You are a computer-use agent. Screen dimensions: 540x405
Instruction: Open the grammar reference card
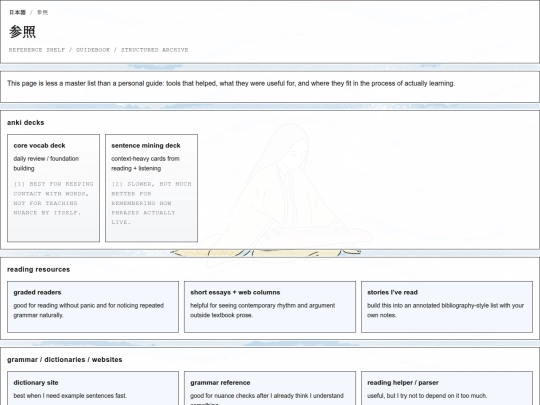[270, 388]
